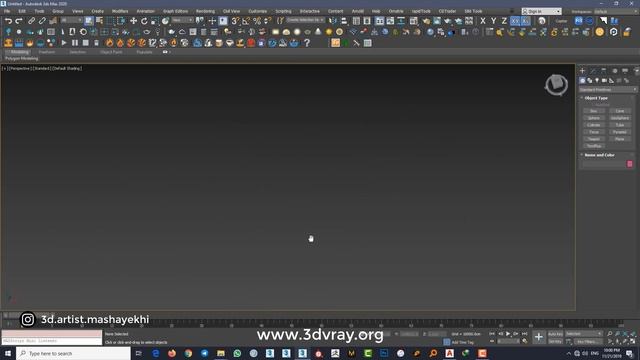Open the Windows Start menu
640x360 pixels.
7,353
